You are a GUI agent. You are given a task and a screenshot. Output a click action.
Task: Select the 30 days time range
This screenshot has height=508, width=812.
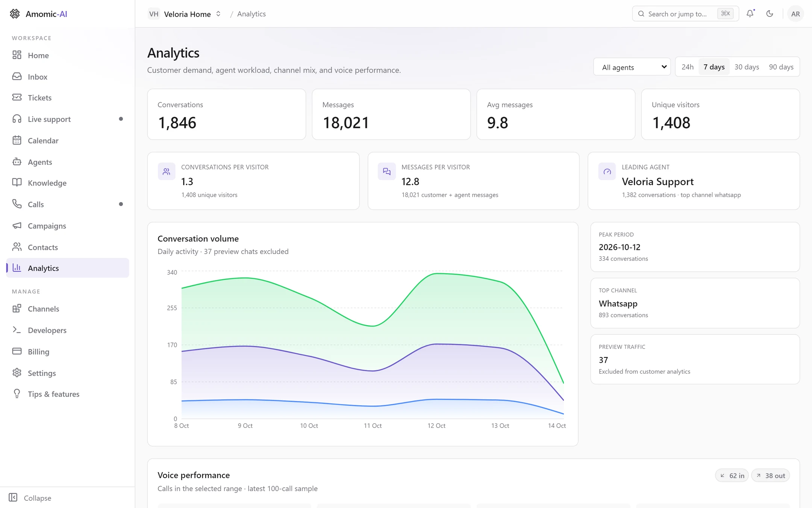pos(747,67)
